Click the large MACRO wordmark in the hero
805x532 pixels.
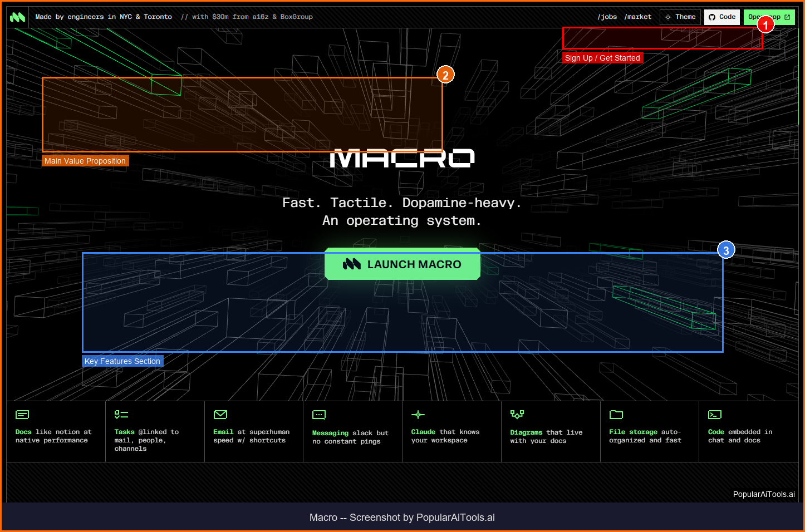(402, 159)
